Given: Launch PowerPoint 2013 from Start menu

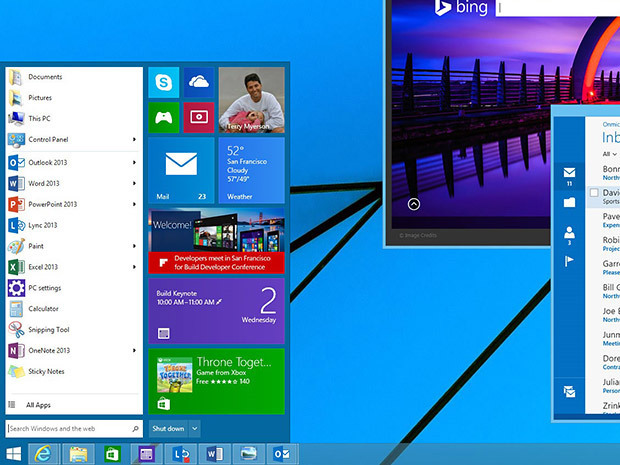Looking at the screenshot, I should click(74, 204).
